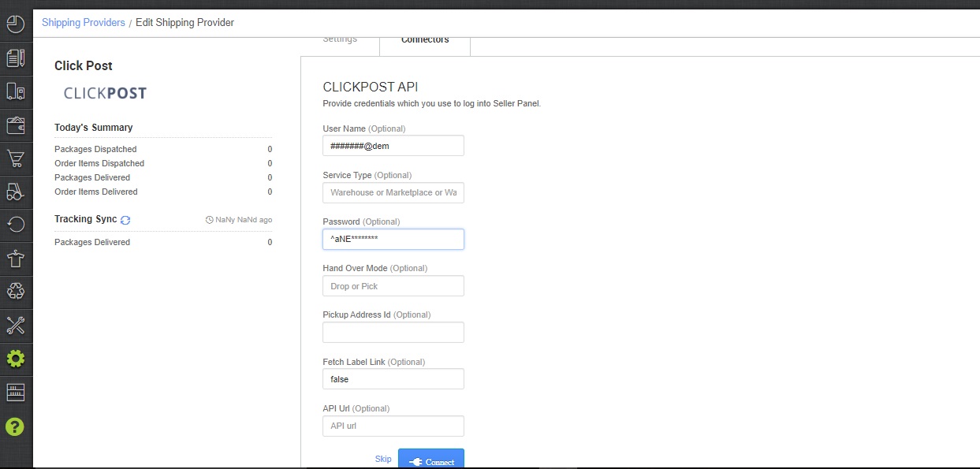Click the blue Connect button

click(431, 459)
